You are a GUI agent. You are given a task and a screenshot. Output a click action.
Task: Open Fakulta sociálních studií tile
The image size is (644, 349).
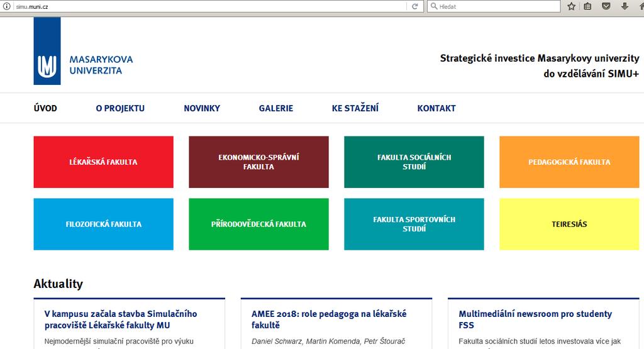(x=414, y=162)
